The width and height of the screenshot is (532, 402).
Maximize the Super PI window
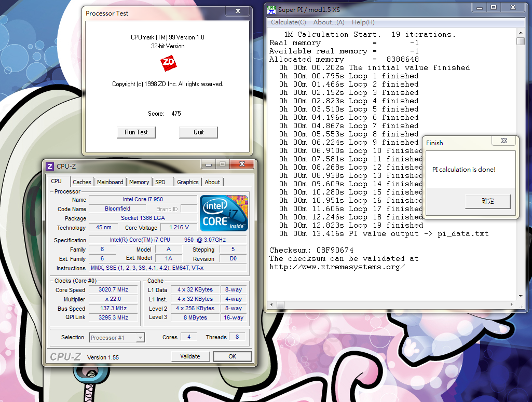[x=494, y=8]
